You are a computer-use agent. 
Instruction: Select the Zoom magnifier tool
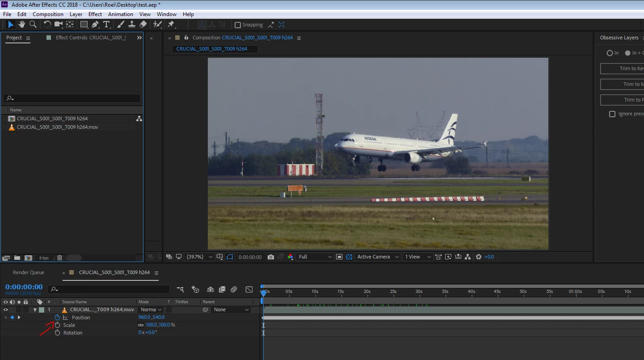[x=33, y=25]
